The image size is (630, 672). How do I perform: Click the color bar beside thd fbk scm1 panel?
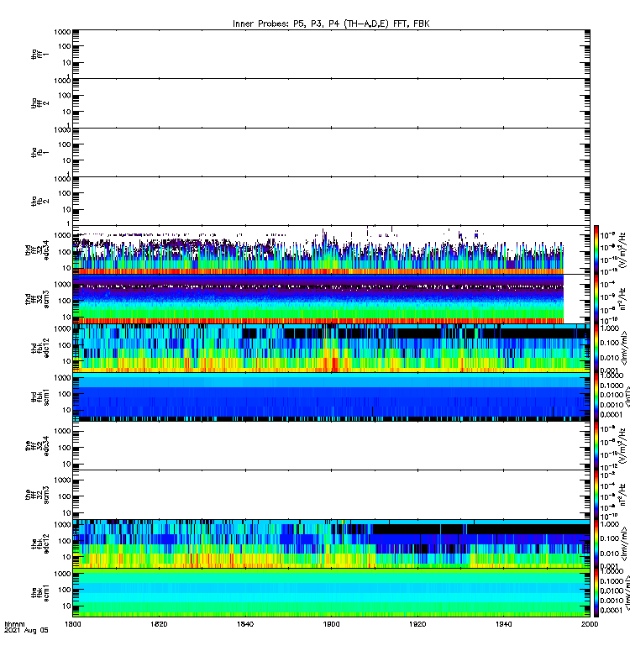click(596, 396)
